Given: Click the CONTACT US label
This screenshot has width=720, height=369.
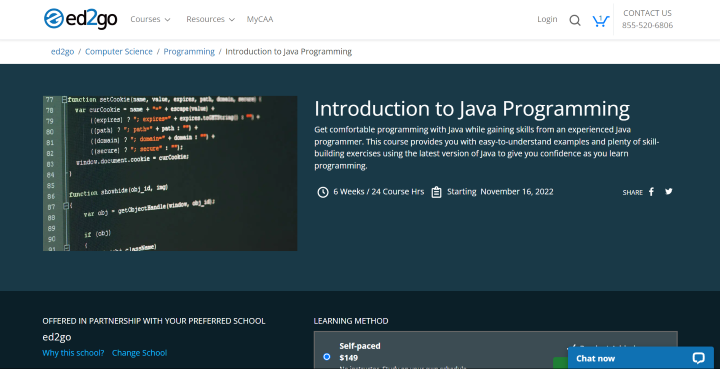Looking at the screenshot, I should pyautogui.click(x=647, y=13).
